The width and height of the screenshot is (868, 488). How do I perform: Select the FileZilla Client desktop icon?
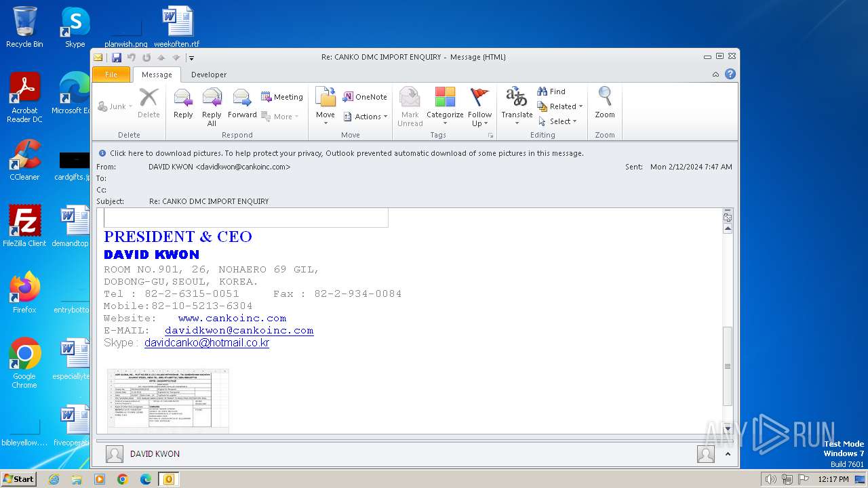pos(24,226)
